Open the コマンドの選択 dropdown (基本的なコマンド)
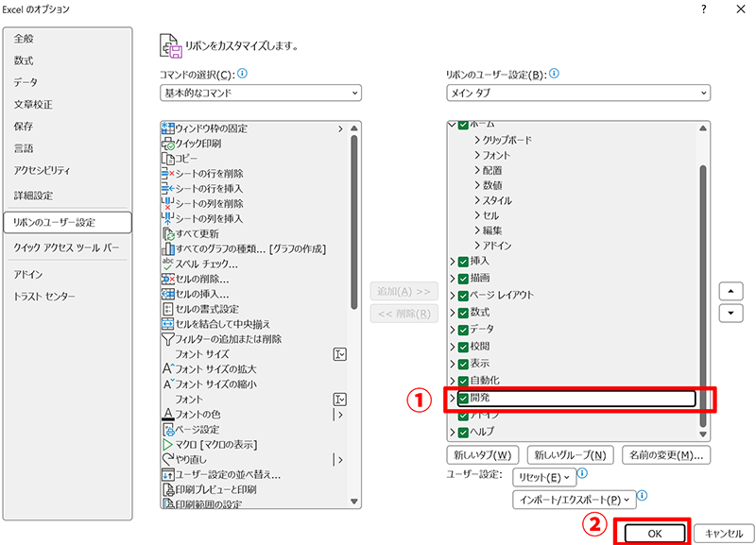 261,94
